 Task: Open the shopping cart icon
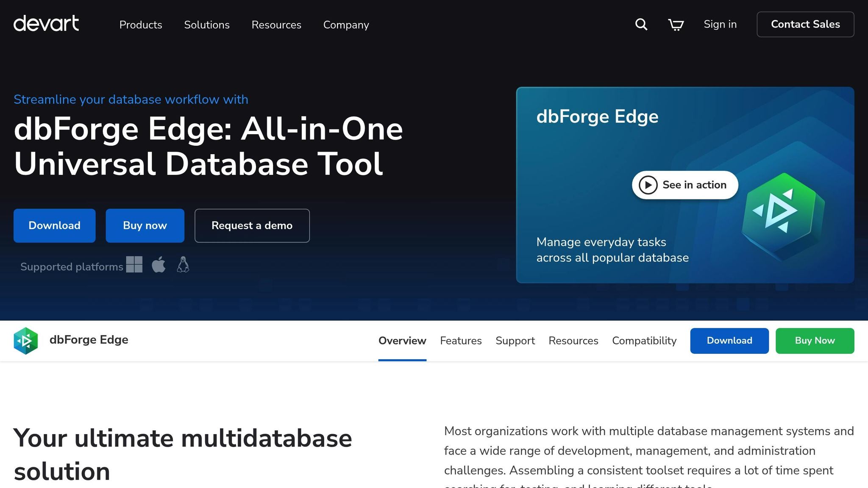point(676,25)
